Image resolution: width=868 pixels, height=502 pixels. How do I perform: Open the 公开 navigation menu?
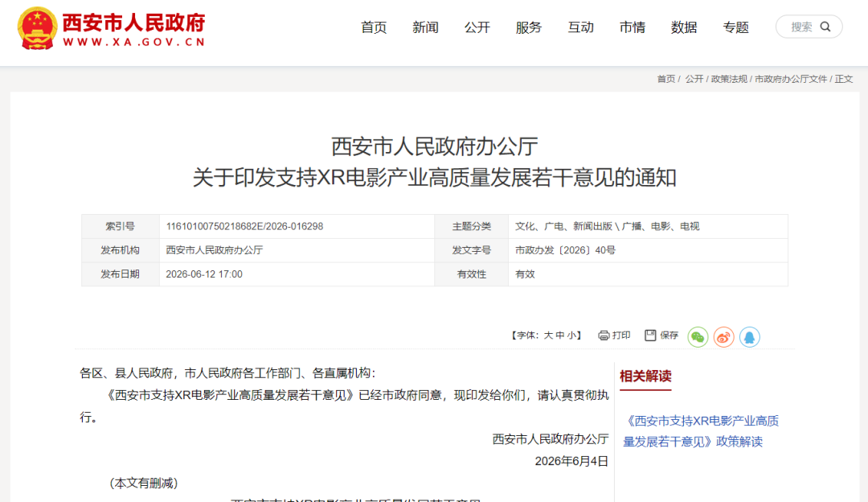click(477, 27)
